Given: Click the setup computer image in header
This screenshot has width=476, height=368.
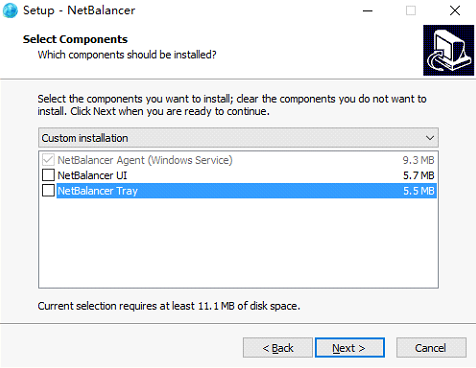Looking at the screenshot, I should click(448, 50).
